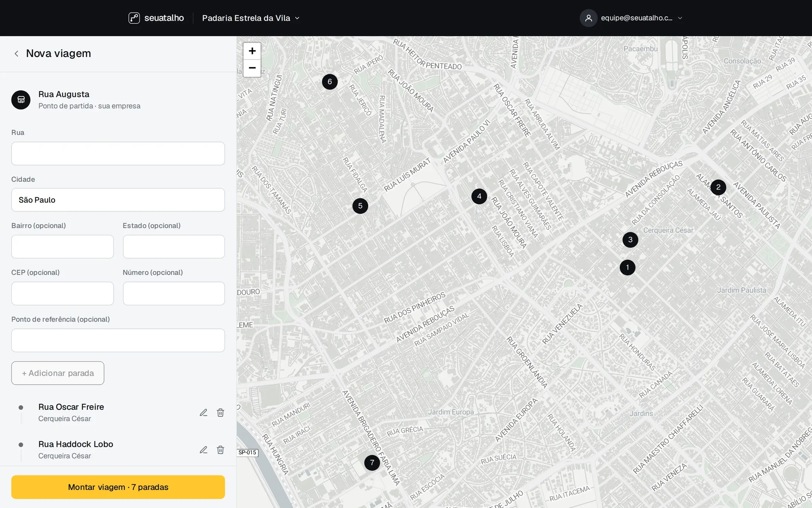Focus the CEP (opcional) field
The image size is (812, 508).
click(x=62, y=293)
